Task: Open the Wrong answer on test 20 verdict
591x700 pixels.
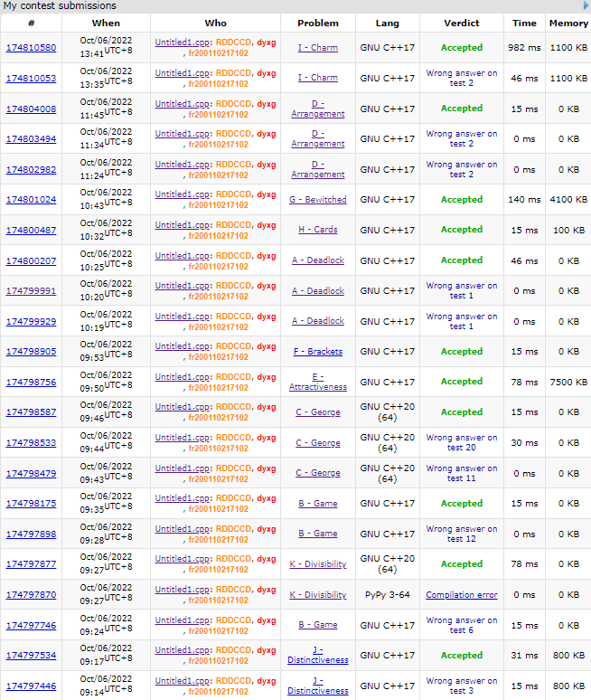Action: [x=461, y=442]
